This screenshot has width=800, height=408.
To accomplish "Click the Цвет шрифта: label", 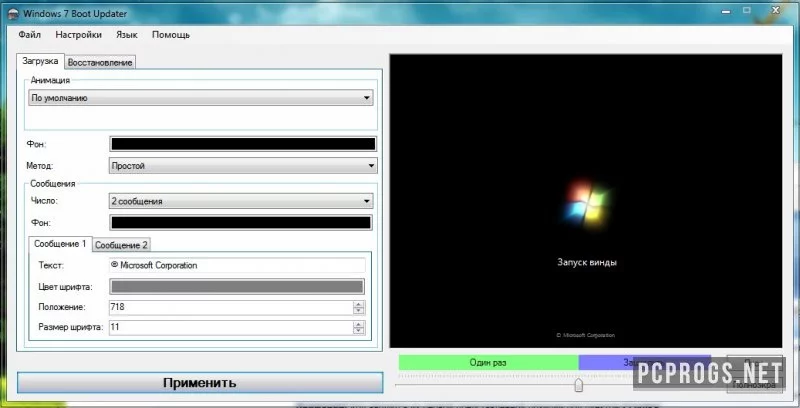I will point(65,287).
